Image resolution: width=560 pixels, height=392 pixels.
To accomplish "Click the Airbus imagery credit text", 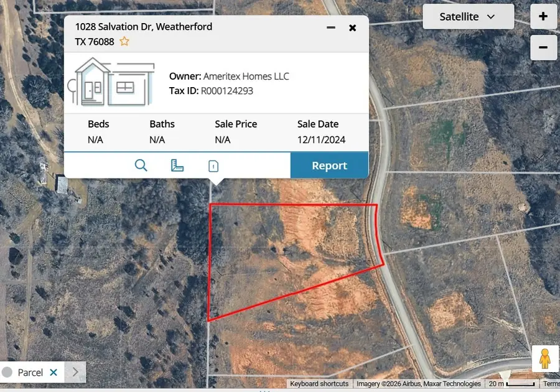I will tap(418, 383).
